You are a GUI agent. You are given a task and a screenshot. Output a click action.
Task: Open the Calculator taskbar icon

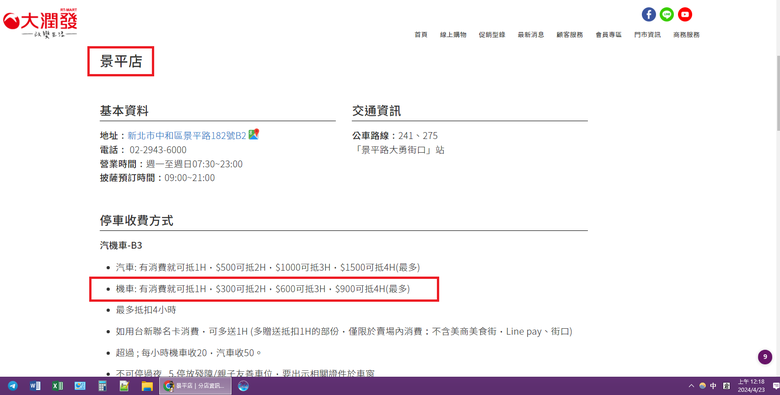coord(102,386)
